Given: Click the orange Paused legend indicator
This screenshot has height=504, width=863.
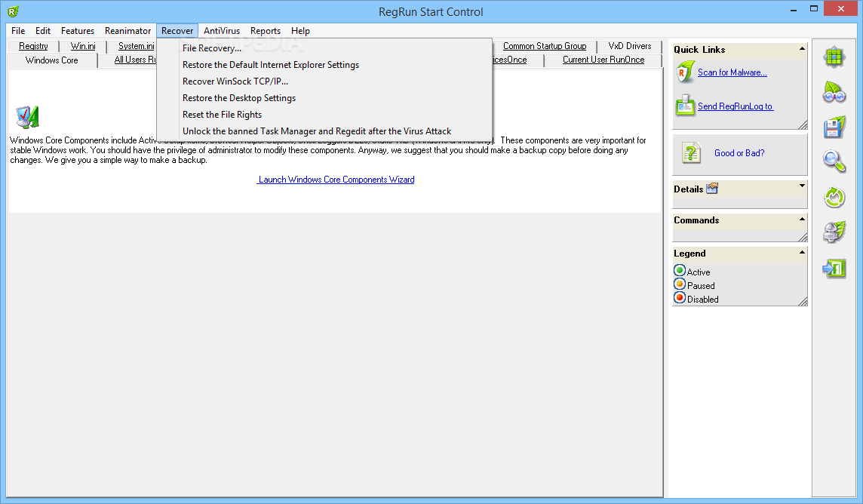Looking at the screenshot, I should tap(680, 284).
